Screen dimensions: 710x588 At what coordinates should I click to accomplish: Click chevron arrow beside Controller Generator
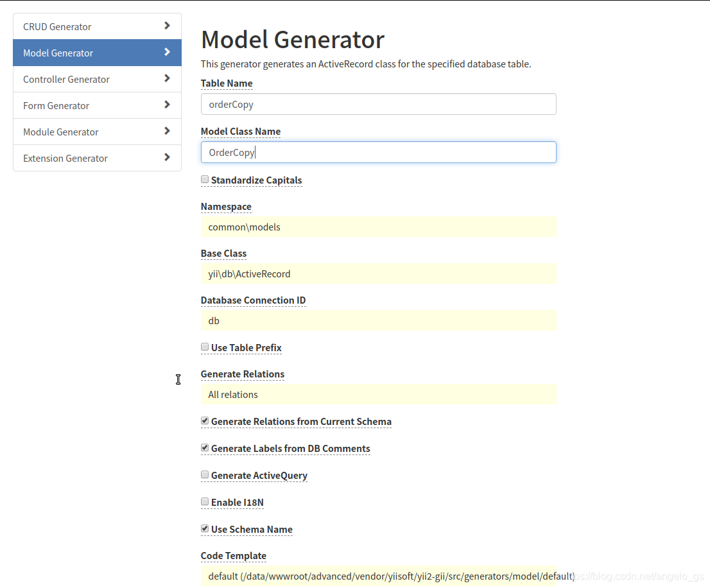coord(167,78)
